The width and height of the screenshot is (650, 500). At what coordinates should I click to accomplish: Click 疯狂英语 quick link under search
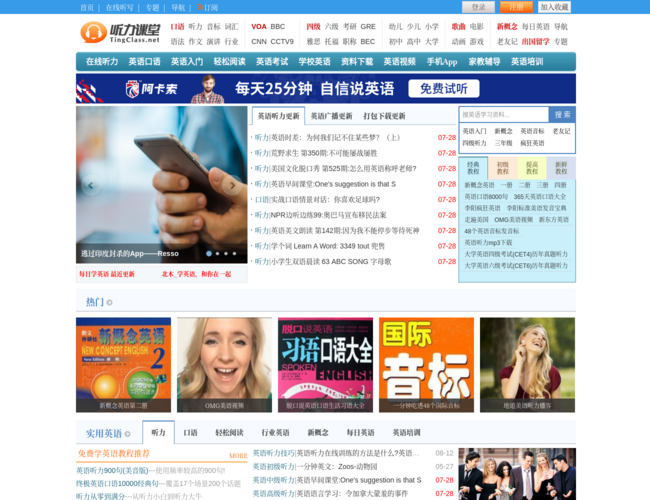coord(532,143)
